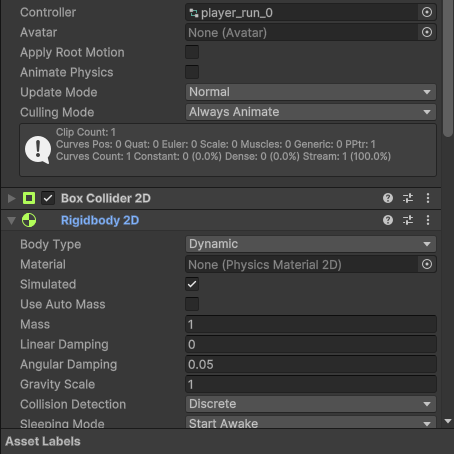Open the Sleeping Mode dropdown

[x=311, y=423]
